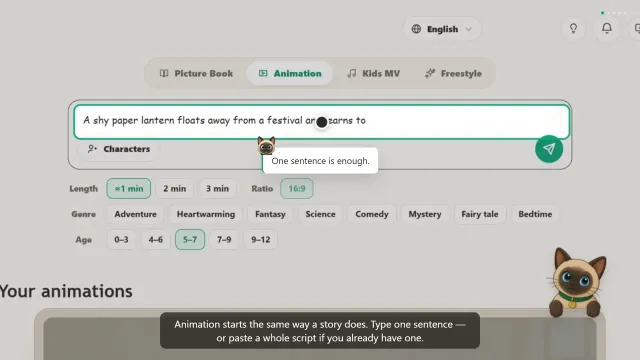Pick the Fantasy genre

pyautogui.click(x=270, y=214)
